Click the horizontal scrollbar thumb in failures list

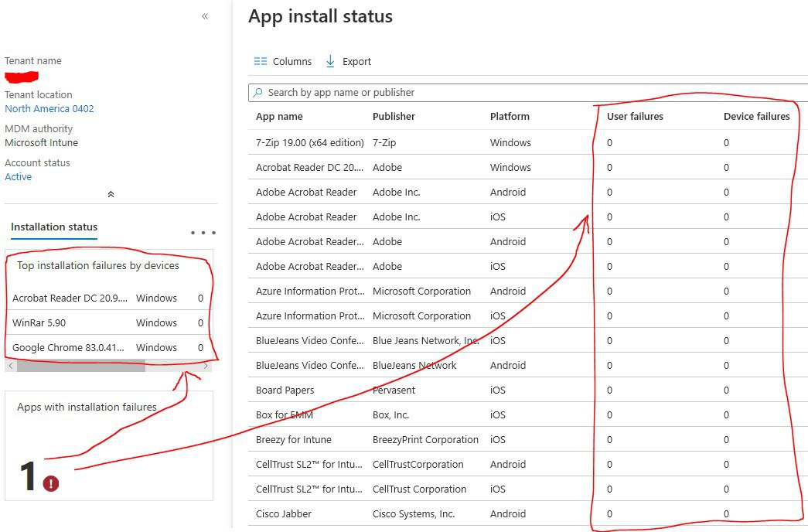[x=81, y=366]
